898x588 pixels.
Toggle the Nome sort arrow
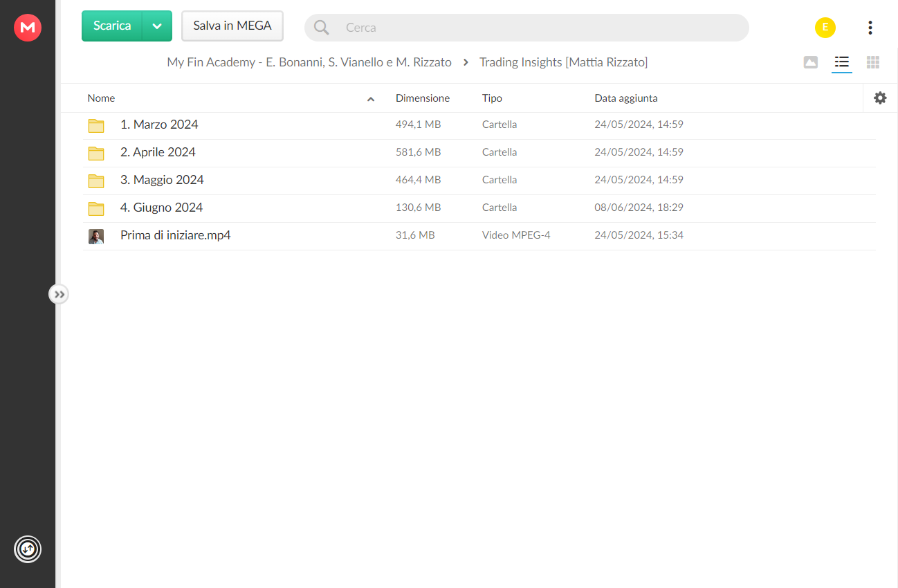click(x=371, y=99)
